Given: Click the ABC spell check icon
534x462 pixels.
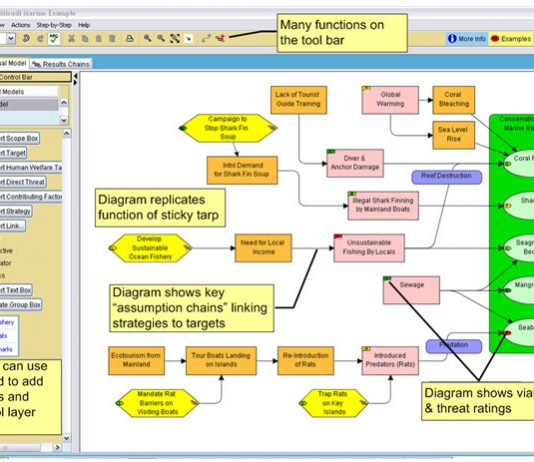Looking at the screenshot, I should [54, 38].
